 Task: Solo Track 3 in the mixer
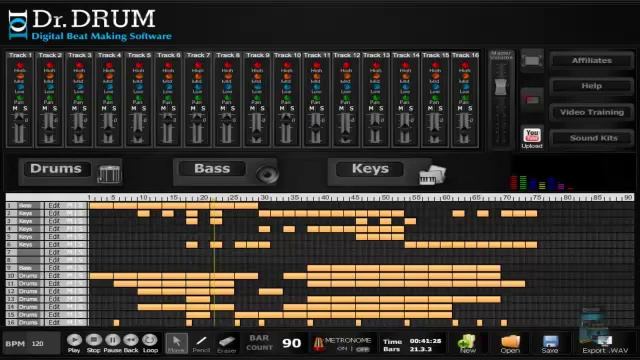84,109
